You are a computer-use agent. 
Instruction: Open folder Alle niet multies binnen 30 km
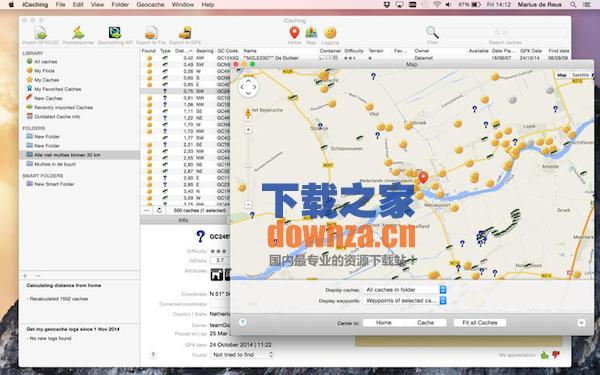pos(67,155)
